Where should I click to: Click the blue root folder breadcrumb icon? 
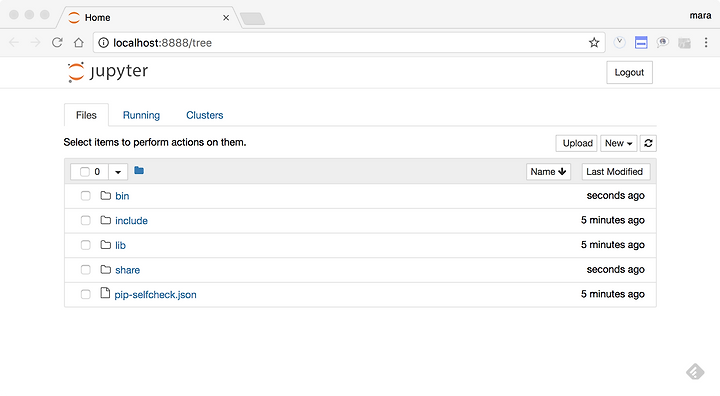coord(139,171)
